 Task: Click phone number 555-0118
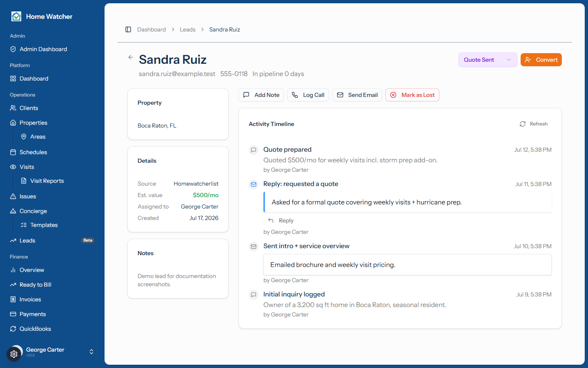coord(234,74)
